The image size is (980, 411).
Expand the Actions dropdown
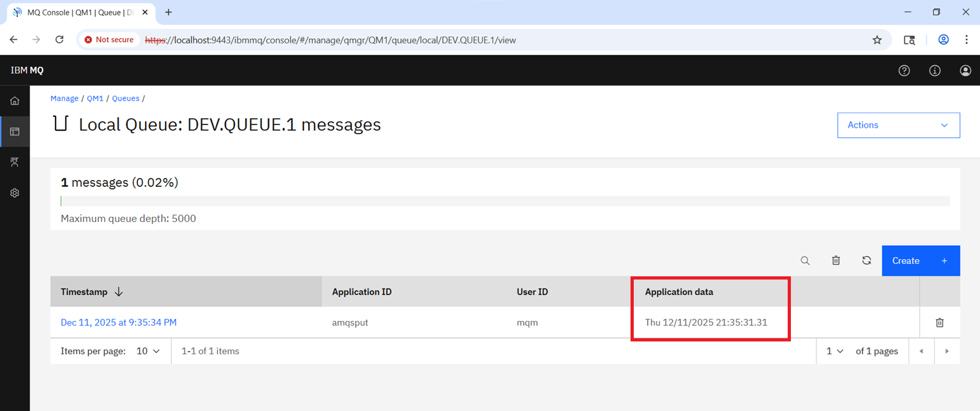898,125
